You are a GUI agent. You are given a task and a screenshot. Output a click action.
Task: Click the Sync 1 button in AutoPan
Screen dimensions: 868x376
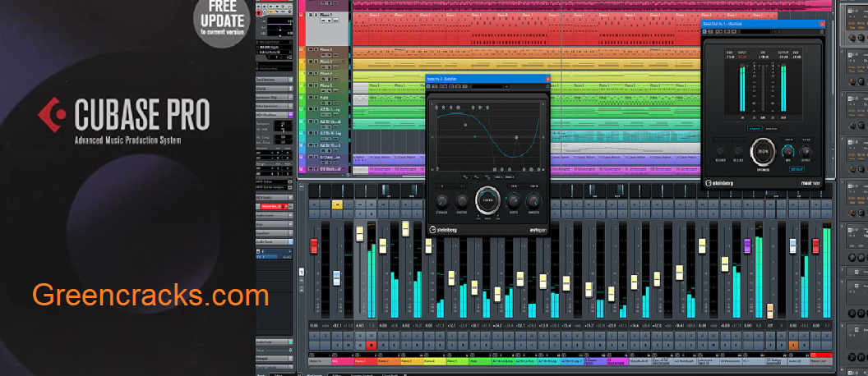click(500, 177)
